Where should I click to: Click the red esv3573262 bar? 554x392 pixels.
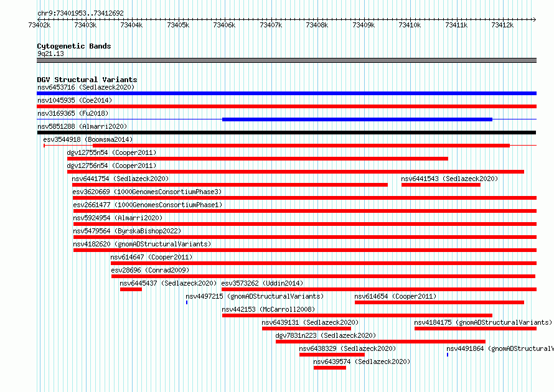pos(379,289)
